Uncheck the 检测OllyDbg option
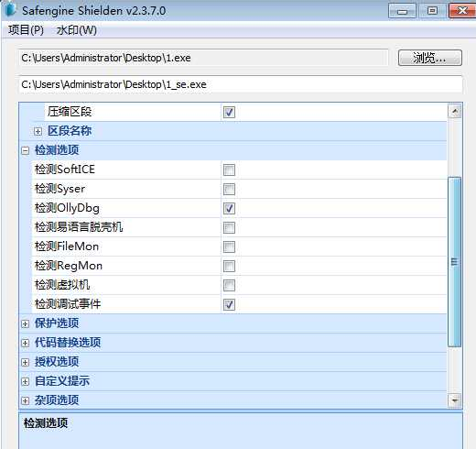This screenshot has height=449, width=476. 229,208
